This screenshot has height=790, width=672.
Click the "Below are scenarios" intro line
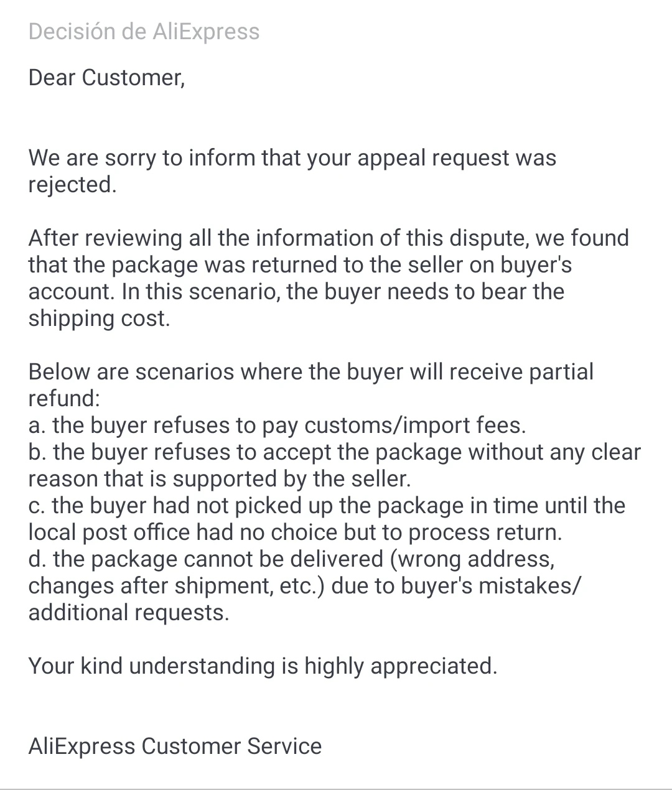click(310, 372)
